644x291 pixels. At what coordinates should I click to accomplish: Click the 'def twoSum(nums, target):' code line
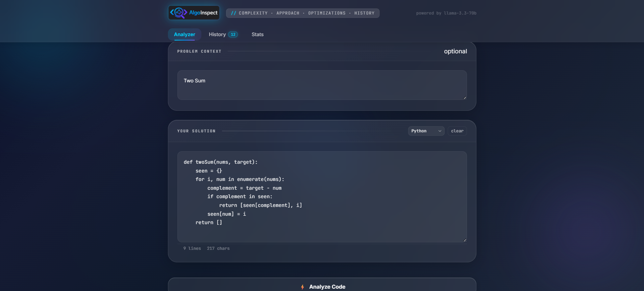point(221,162)
